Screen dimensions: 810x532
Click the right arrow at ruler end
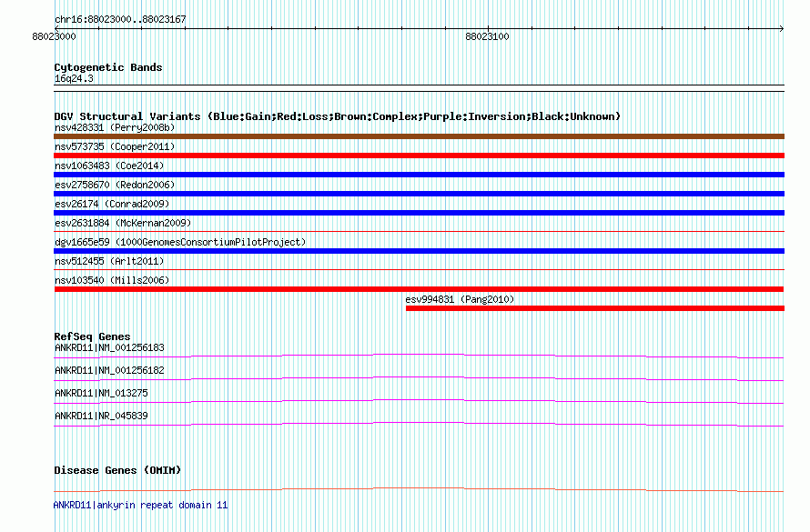pos(782,29)
